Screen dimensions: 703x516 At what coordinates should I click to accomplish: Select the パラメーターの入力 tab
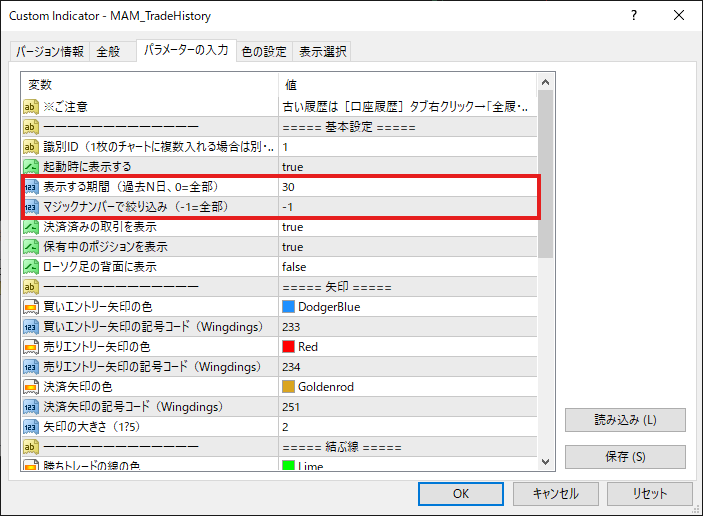[186, 50]
